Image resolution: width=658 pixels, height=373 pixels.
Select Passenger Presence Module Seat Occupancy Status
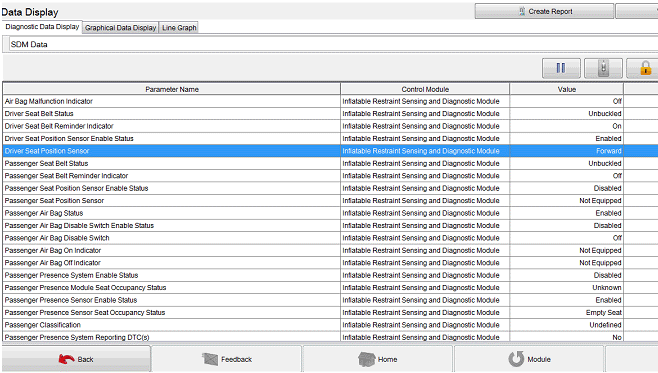(x=330, y=288)
